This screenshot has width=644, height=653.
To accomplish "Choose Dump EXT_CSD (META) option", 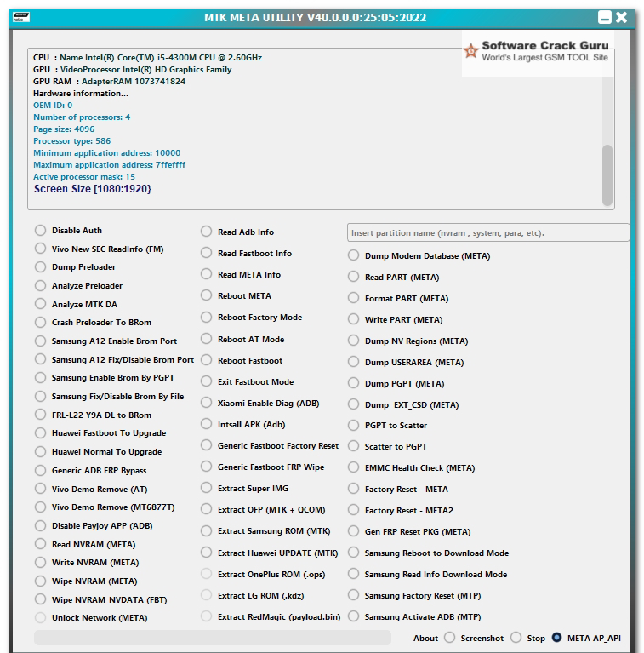I will pos(354,404).
